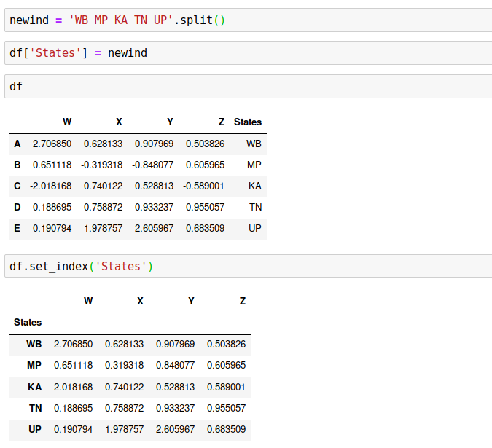Click X column header in second table
This screenshot has width=492, height=448.
140,301
